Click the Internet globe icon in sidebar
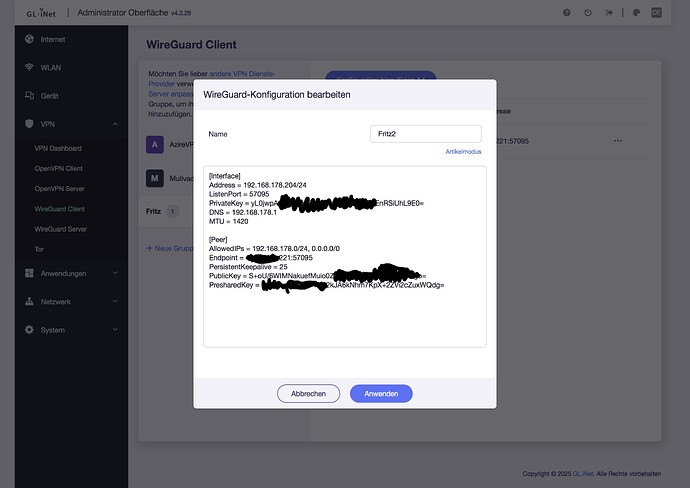Viewport: 690px width, 488px height. [x=29, y=39]
